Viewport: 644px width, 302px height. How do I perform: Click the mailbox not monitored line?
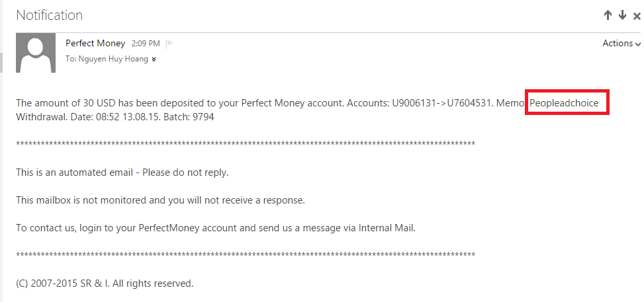[160, 200]
